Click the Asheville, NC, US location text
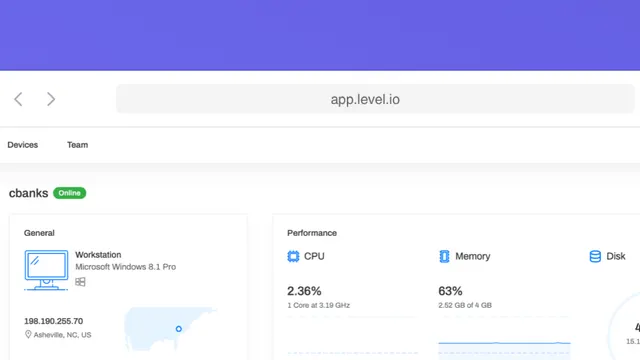 (62, 335)
